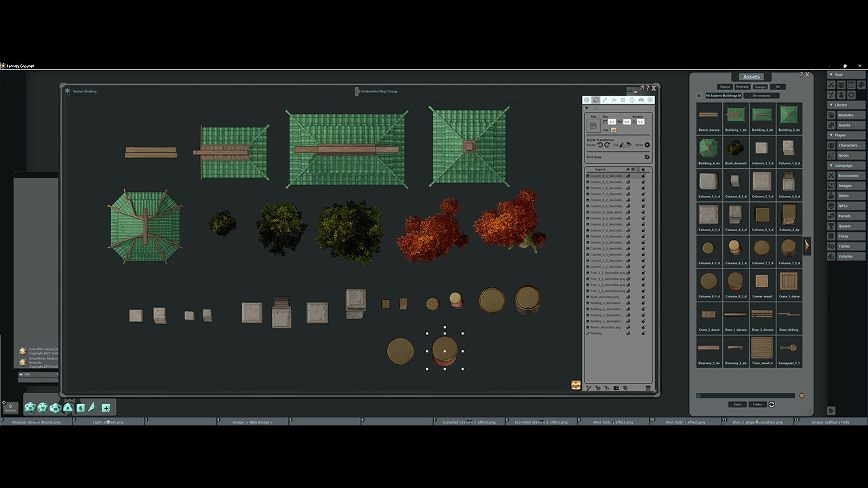
Task: Hide the Bush_decoration.png layer
Action: (628, 297)
